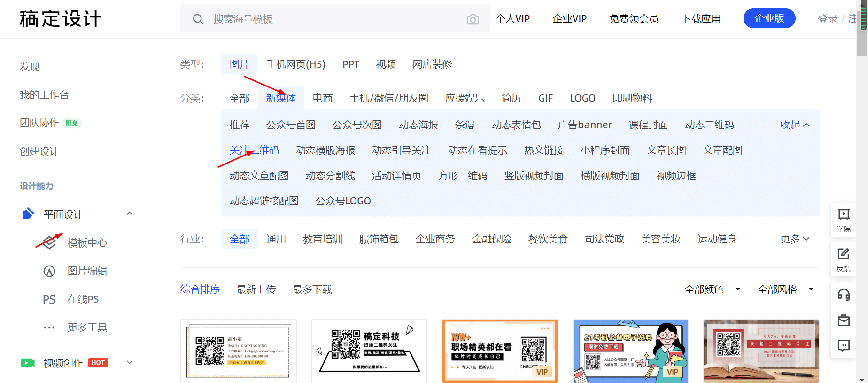Select the 电商 category
868x383 pixels.
click(x=323, y=98)
